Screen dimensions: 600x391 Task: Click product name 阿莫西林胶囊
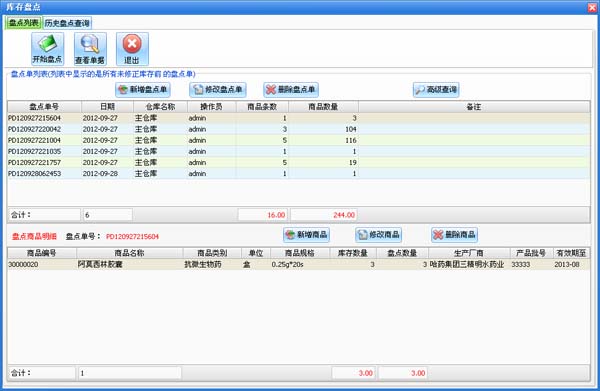[100, 264]
